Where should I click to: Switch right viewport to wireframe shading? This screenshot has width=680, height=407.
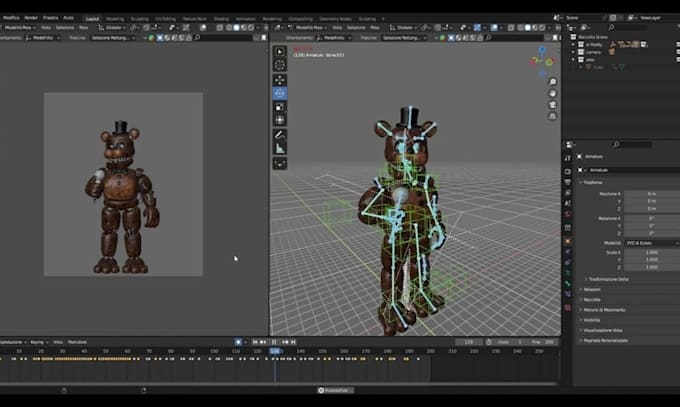click(x=520, y=27)
